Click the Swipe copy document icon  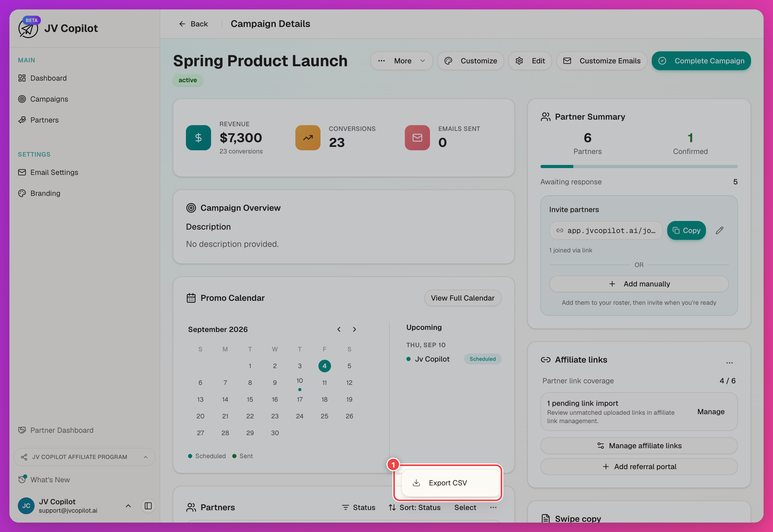pyautogui.click(x=546, y=519)
